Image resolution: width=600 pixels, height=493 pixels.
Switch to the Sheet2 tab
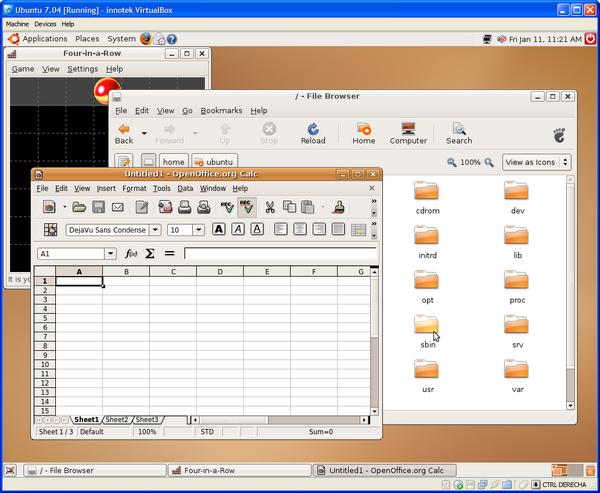[x=117, y=420]
